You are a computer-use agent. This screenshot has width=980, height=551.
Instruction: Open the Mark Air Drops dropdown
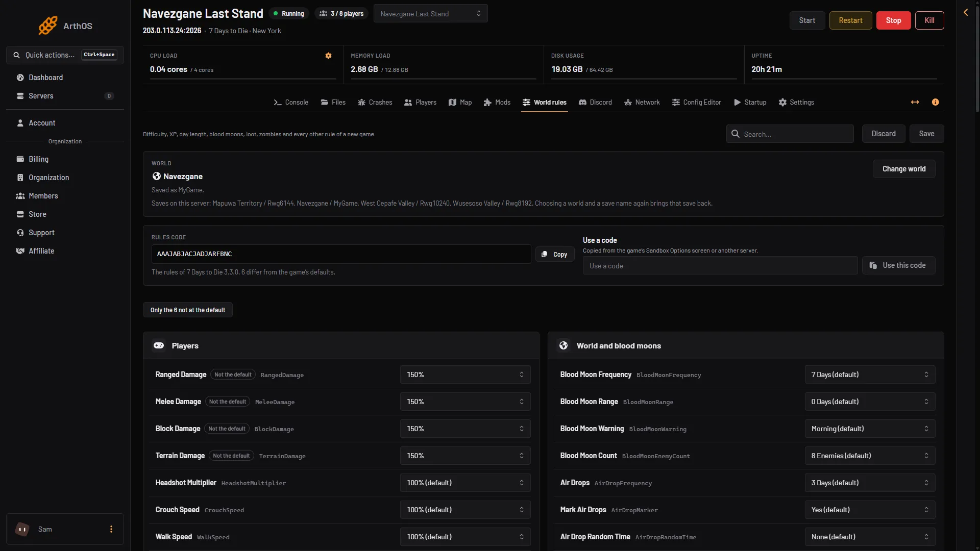[x=870, y=510]
